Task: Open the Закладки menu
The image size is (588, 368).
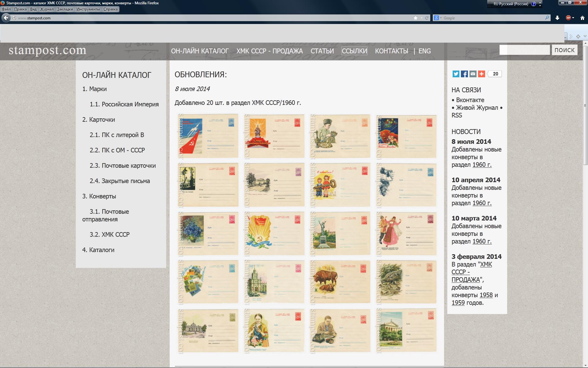Action: tap(65, 9)
